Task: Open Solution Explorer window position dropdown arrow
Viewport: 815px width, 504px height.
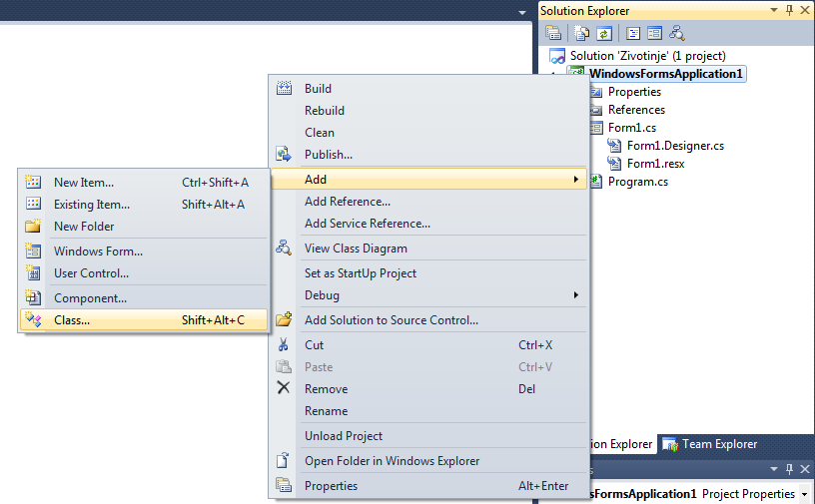Action: (x=774, y=10)
